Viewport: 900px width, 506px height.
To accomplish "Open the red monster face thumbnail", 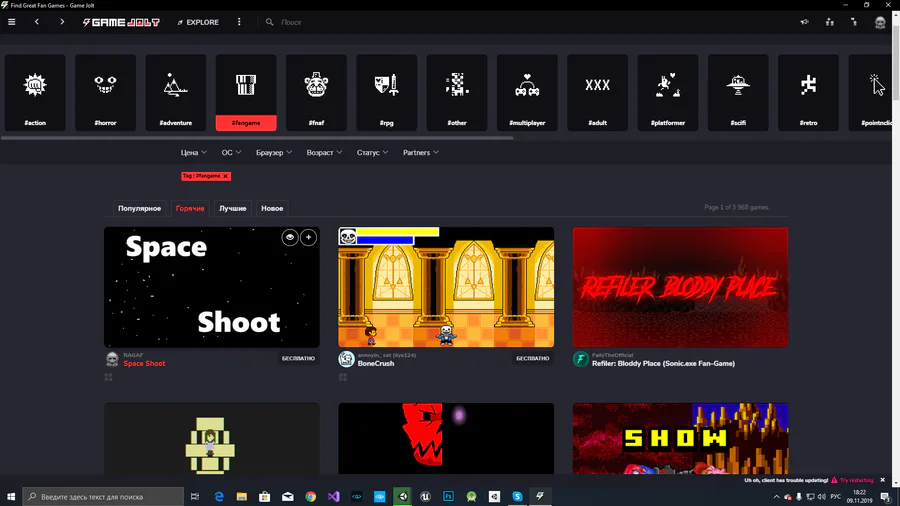I will pyautogui.click(x=446, y=438).
